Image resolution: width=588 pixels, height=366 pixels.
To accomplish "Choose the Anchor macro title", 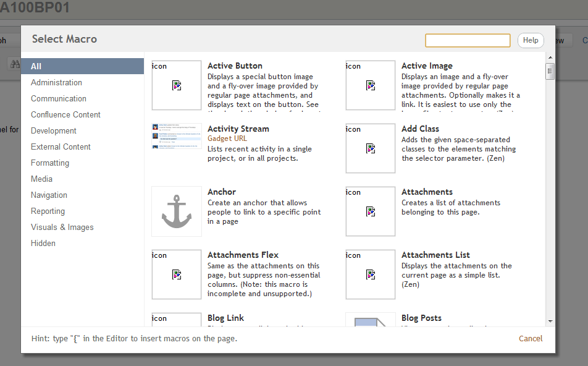I will [222, 192].
